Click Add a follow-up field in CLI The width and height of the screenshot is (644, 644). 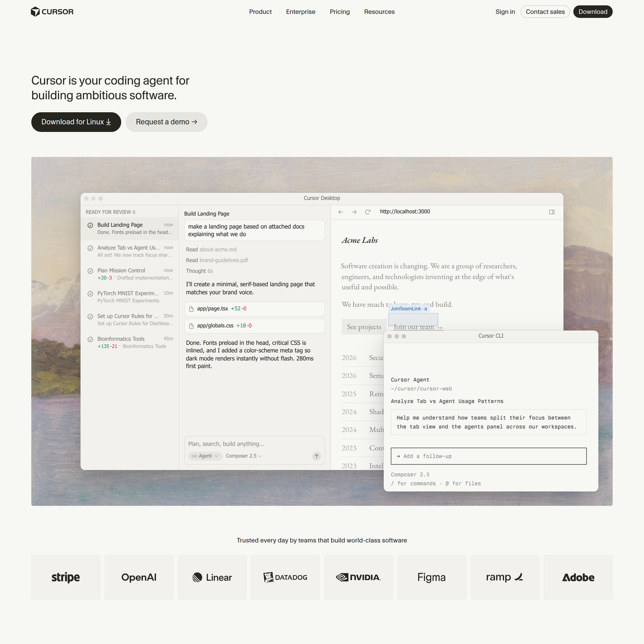pyautogui.click(x=489, y=456)
